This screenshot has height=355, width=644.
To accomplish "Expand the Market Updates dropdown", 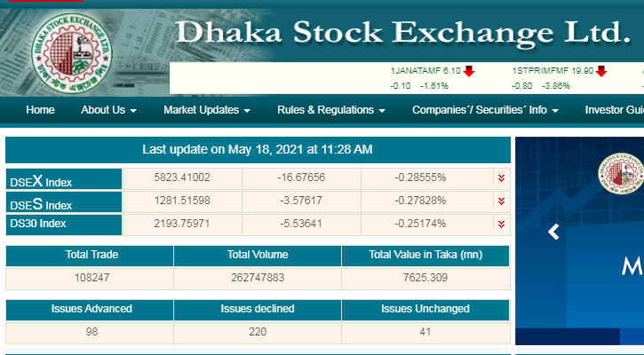I will (207, 110).
